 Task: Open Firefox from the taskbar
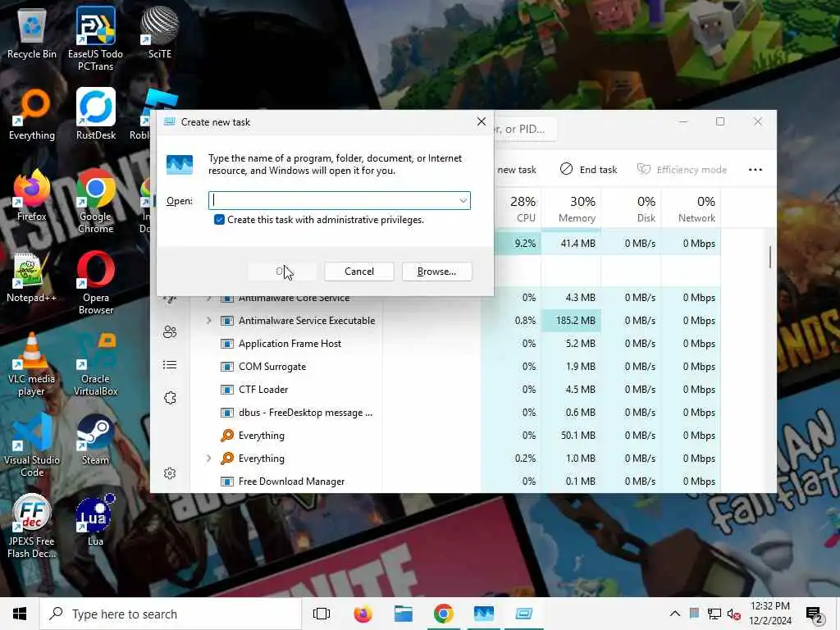click(363, 614)
